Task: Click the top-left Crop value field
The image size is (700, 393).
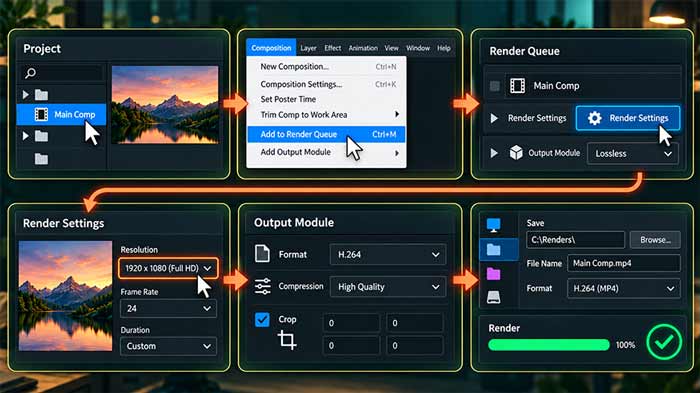Action: point(351,323)
